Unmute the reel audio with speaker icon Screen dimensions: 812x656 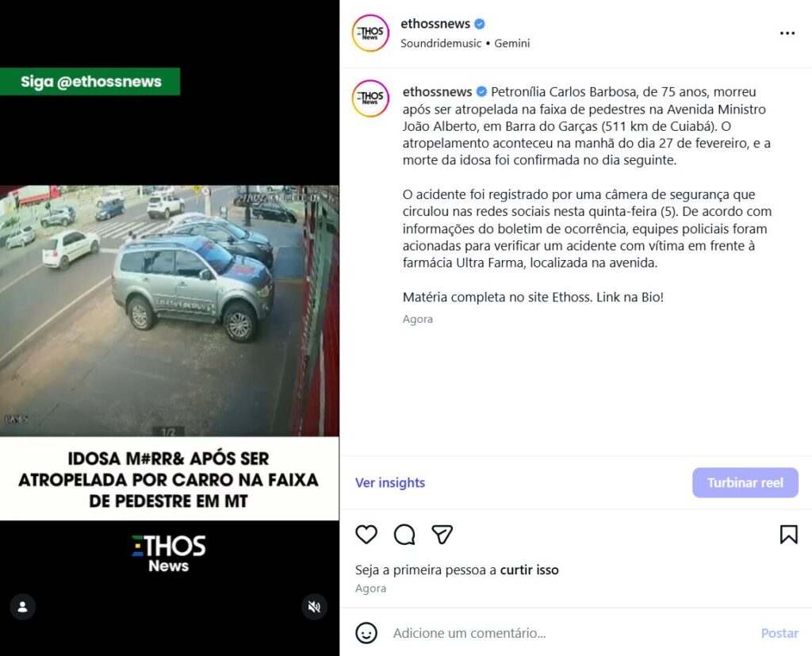coord(314,607)
